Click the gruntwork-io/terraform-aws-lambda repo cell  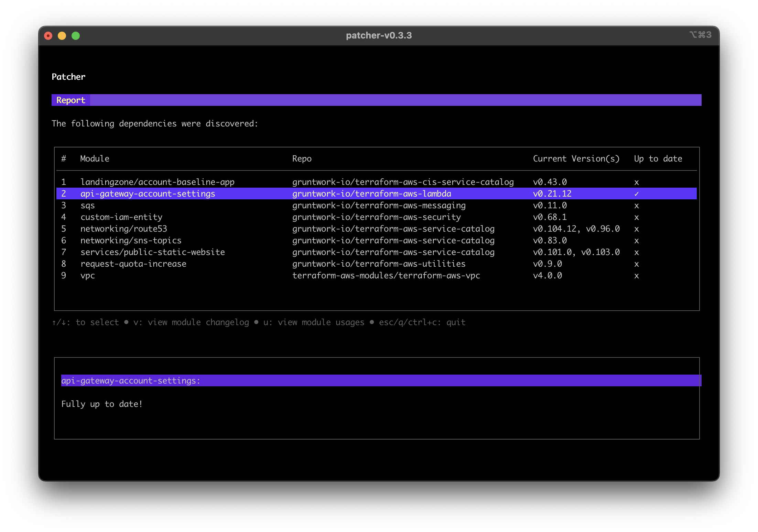372,193
